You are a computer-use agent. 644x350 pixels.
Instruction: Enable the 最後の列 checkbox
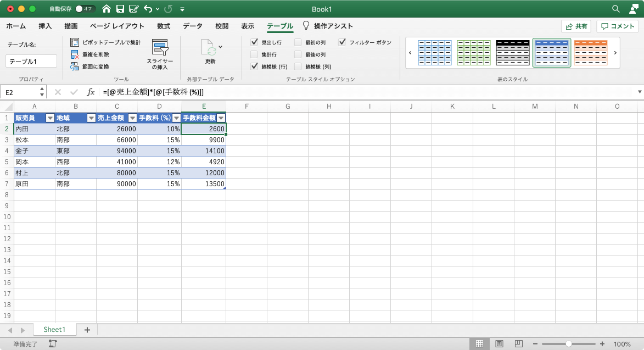298,54
